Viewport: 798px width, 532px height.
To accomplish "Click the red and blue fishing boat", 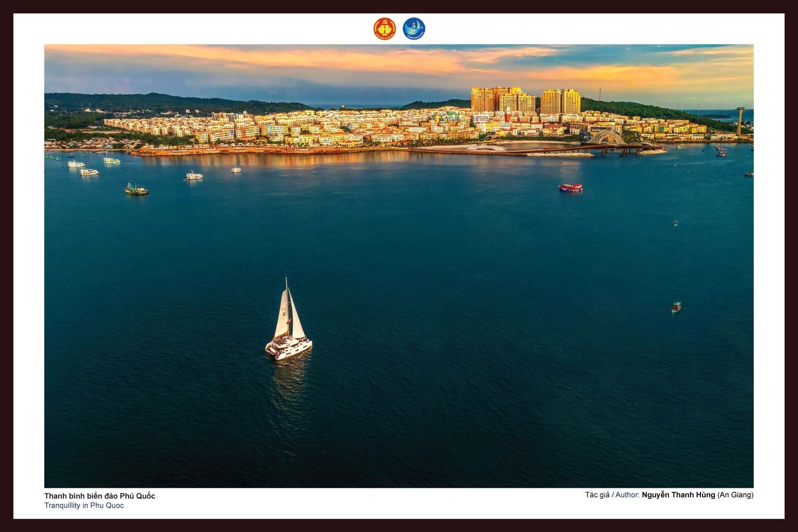I will pyautogui.click(x=570, y=187).
